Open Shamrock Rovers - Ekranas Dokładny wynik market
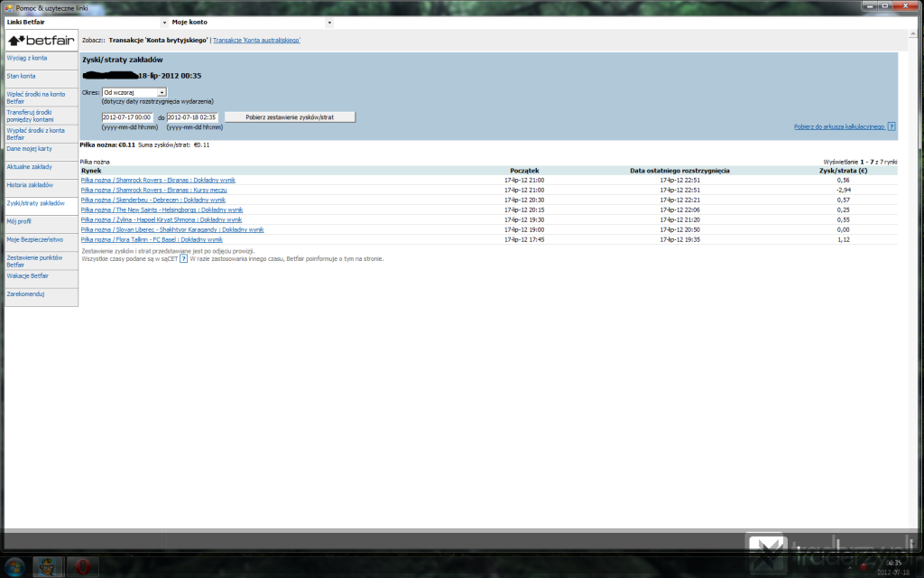The height and width of the screenshot is (578, 924). (158, 181)
